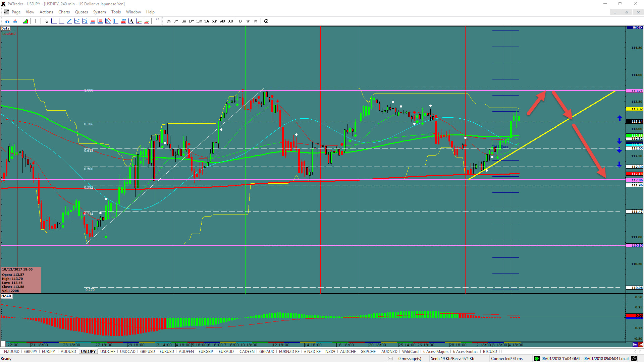Open the Tools menu

coord(116,12)
